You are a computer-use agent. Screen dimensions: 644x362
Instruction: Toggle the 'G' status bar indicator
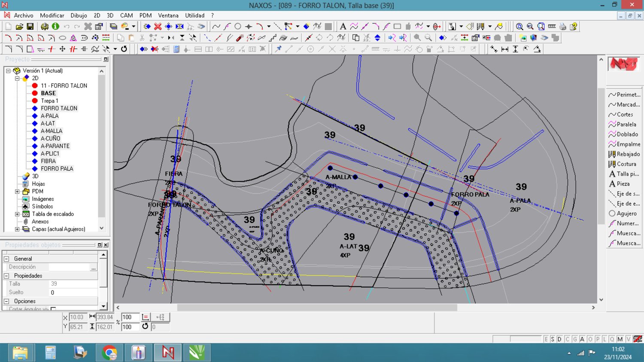(575, 339)
